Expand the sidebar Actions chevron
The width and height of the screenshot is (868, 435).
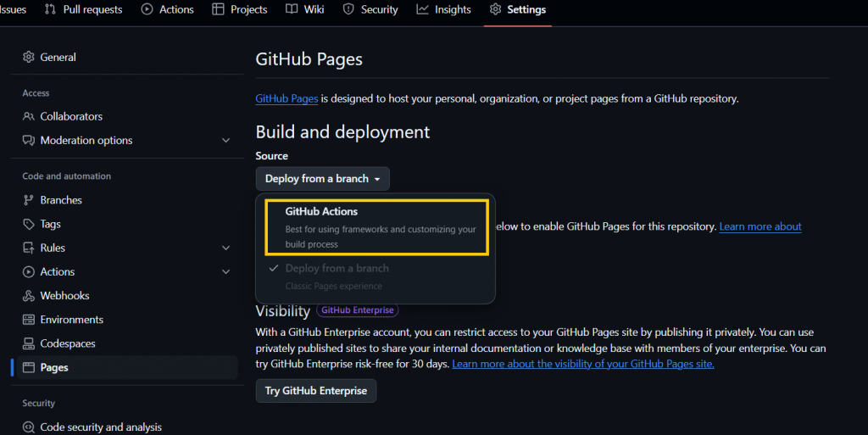click(225, 271)
